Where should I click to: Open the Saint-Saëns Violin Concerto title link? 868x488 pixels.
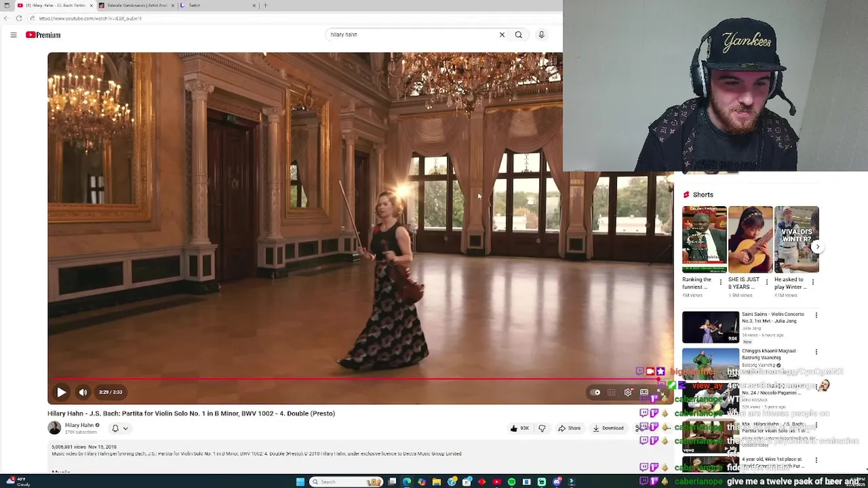(773, 317)
